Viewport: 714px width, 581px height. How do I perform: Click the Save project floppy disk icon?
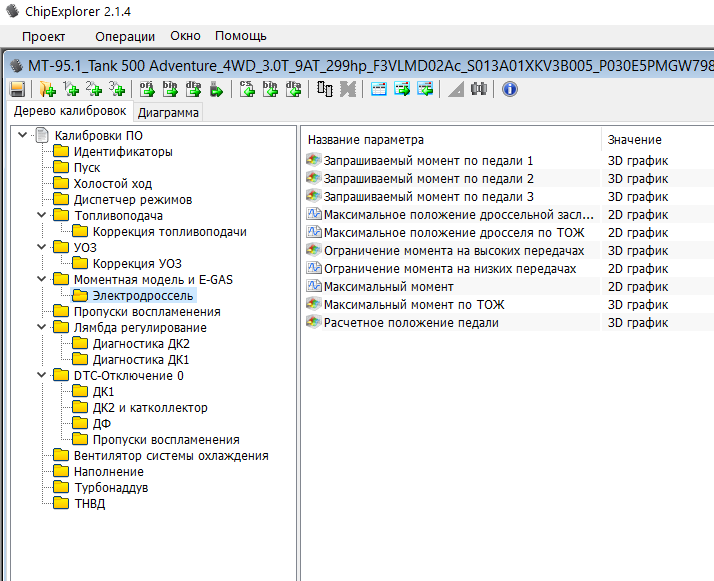coord(15,89)
